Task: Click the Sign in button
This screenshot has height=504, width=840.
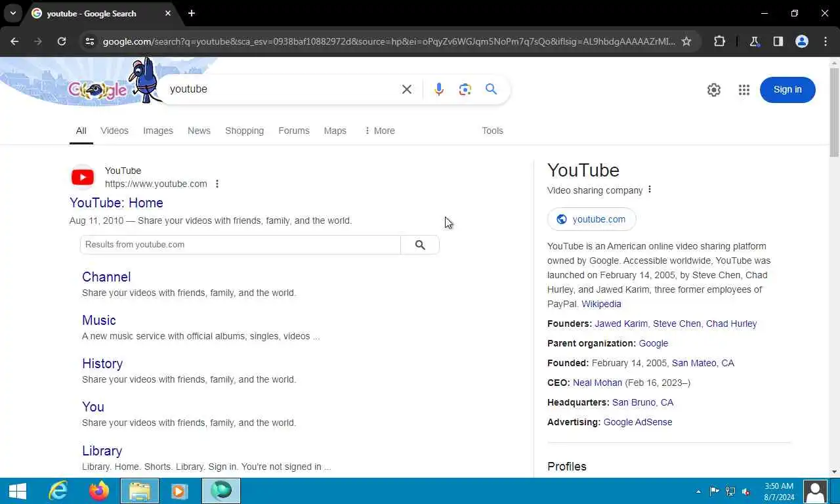Action: tap(787, 90)
